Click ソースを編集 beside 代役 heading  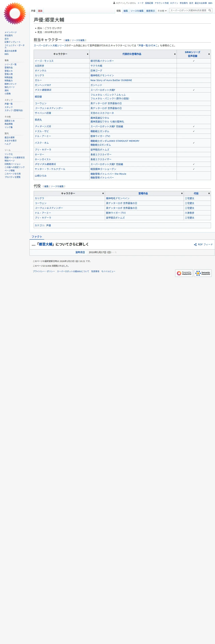click(x=57, y=186)
